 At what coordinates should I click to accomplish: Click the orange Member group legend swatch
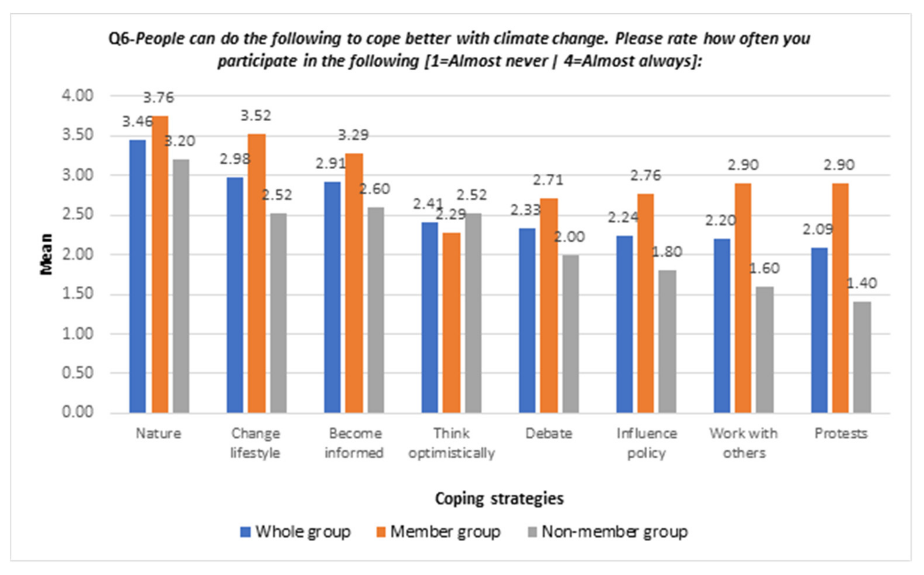381,532
